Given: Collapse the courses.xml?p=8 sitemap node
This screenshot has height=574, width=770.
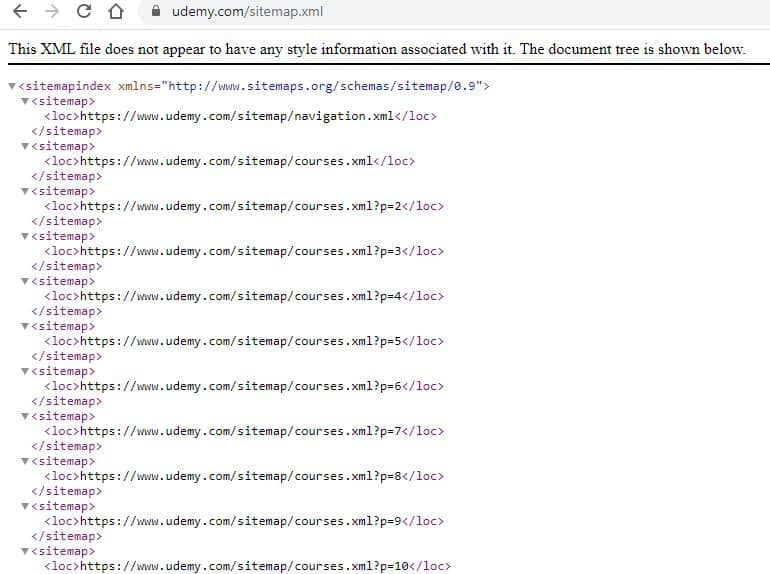Looking at the screenshot, I should [25, 461].
